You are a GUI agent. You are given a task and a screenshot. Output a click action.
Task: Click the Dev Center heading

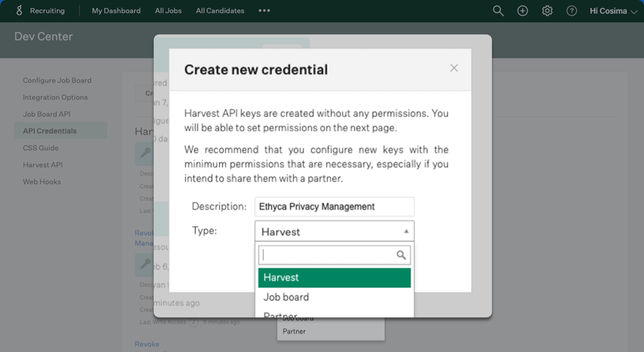tap(44, 37)
